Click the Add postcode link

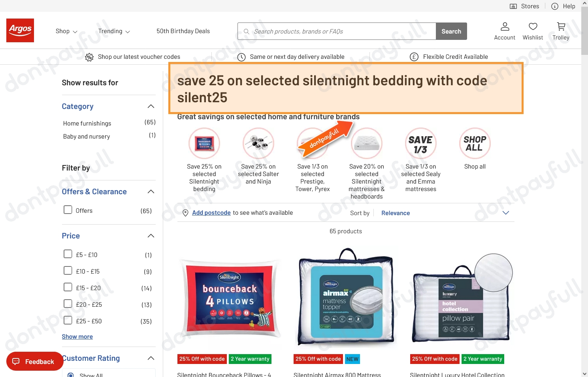pyautogui.click(x=211, y=213)
